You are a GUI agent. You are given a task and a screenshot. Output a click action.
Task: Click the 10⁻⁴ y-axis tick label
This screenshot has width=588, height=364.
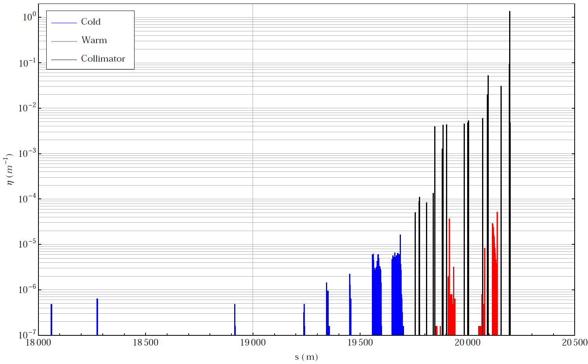27,199
